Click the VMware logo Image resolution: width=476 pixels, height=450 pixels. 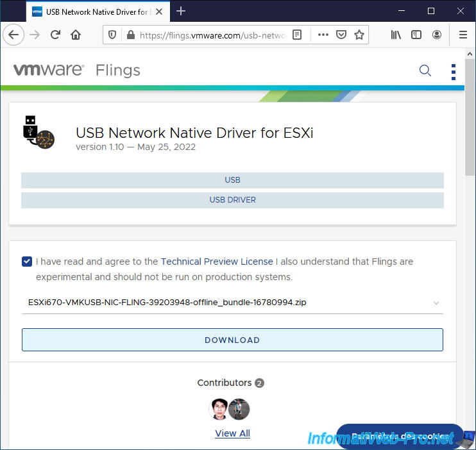[49, 70]
